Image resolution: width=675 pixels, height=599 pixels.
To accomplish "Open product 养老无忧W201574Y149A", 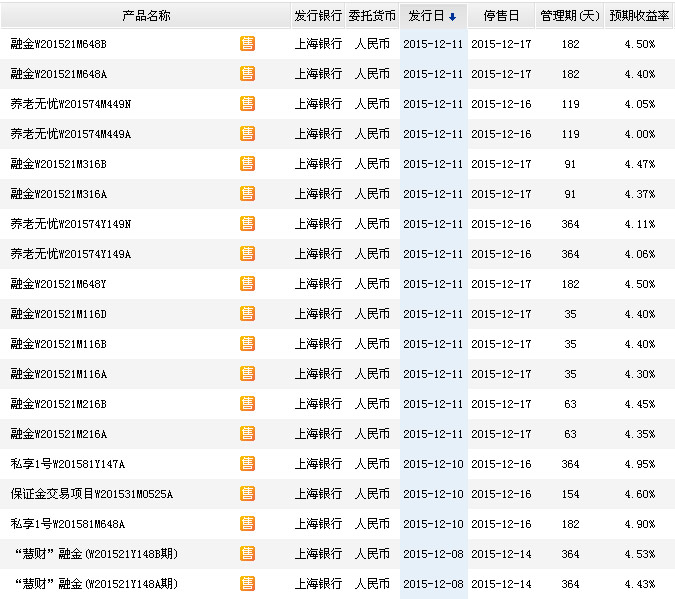I will [x=71, y=254].
